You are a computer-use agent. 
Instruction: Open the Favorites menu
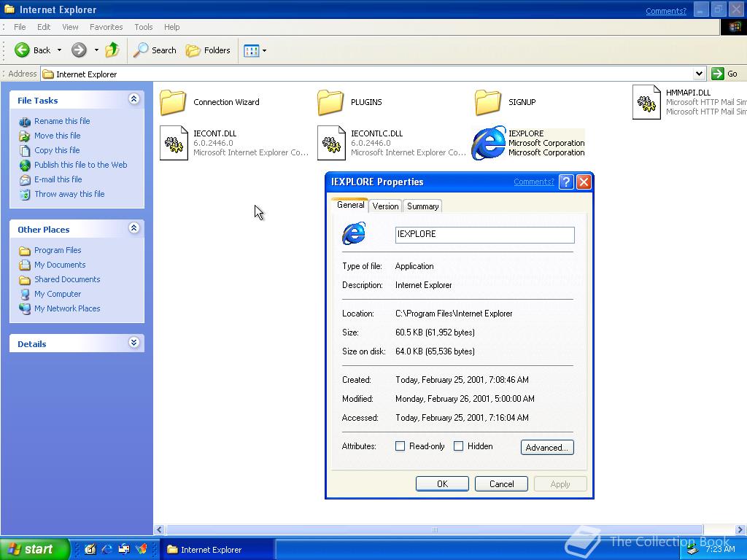click(107, 27)
